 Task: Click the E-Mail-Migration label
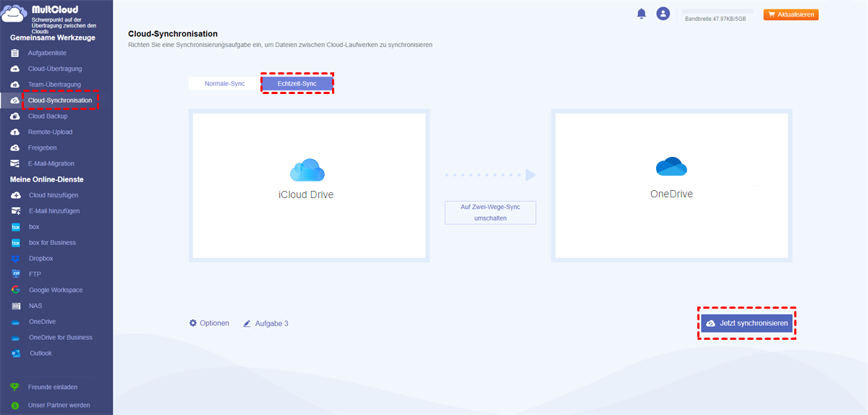[51, 164]
